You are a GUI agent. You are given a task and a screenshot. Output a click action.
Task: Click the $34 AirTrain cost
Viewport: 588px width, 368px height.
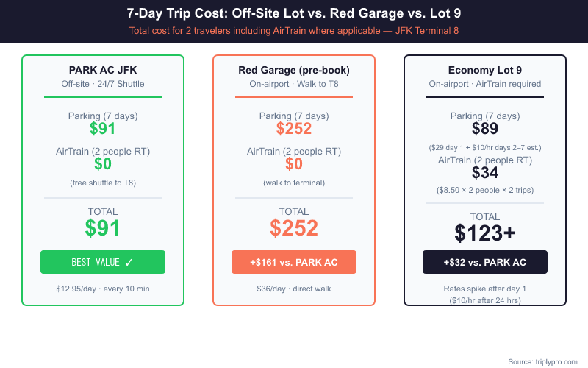coord(485,173)
